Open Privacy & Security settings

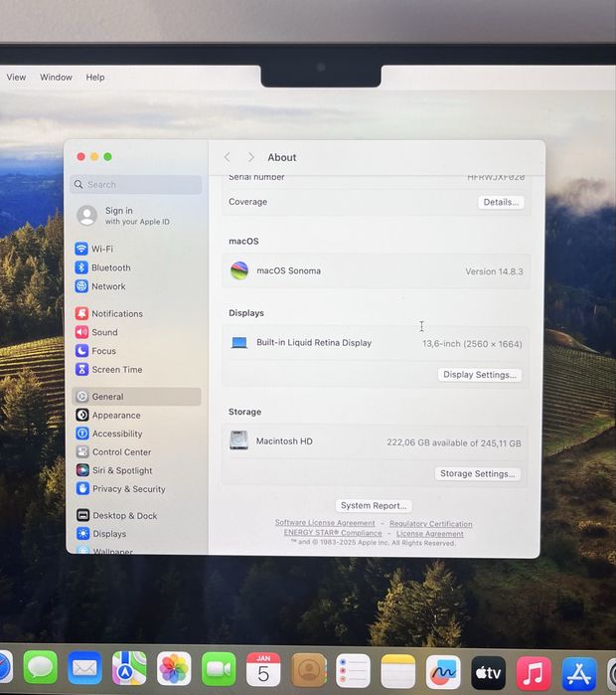(x=120, y=489)
